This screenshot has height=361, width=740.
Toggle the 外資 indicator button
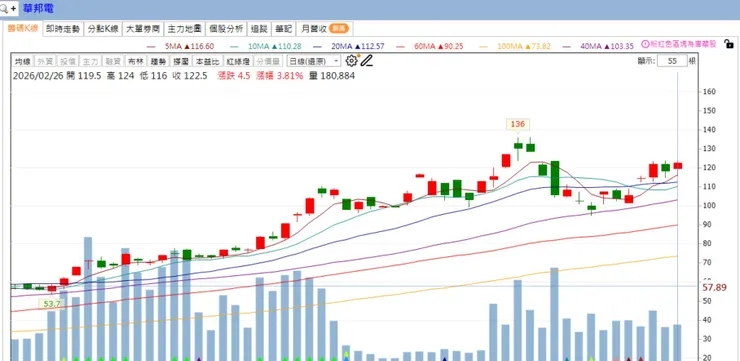click(x=45, y=61)
